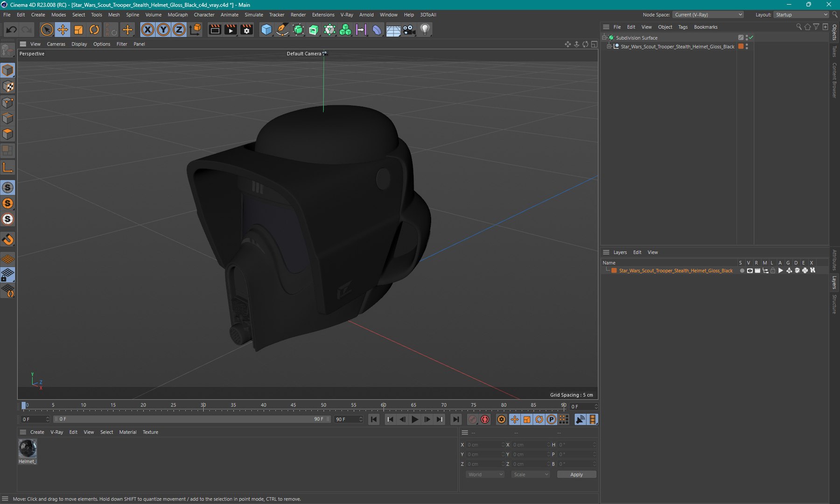Activate the Scale tool
Screen dimensions: 840x504
tap(78, 30)
